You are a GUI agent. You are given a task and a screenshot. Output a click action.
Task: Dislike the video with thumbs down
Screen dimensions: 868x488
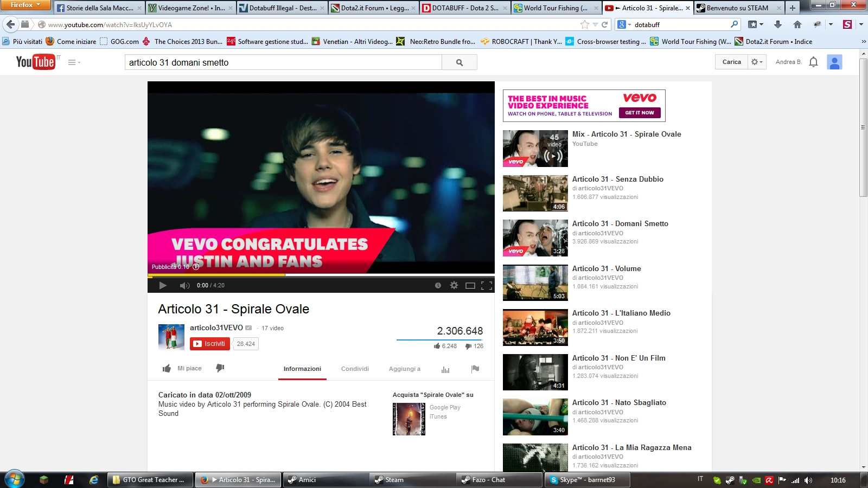coord(220,368)
